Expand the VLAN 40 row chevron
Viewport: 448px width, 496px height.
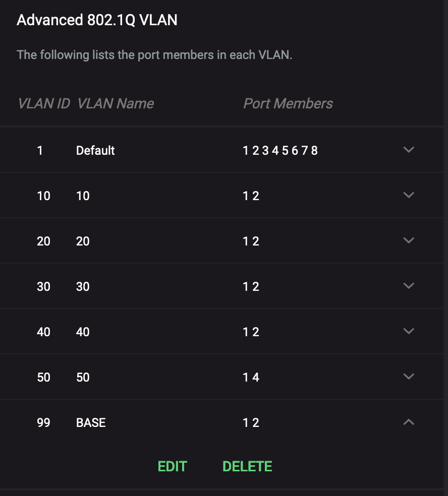tap(409, 331)
